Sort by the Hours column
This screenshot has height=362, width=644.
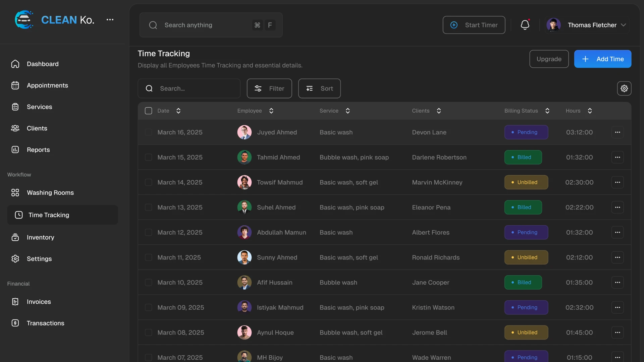point(590,111)
